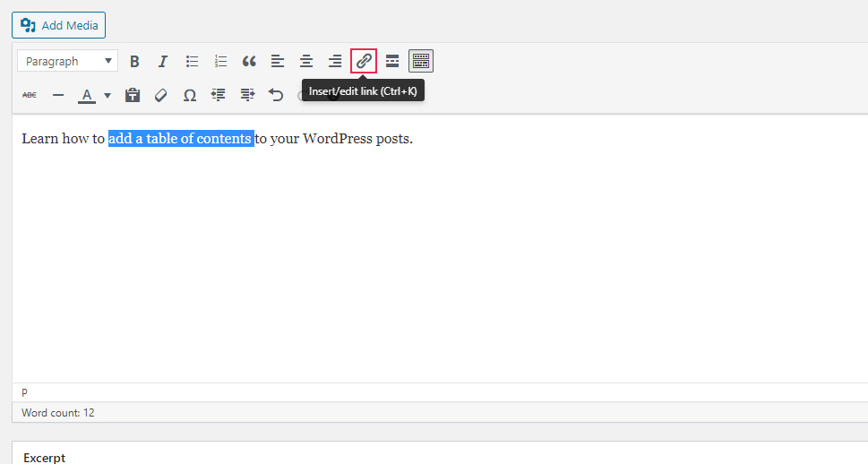Toggle bold formatting

tap(134, 62)
